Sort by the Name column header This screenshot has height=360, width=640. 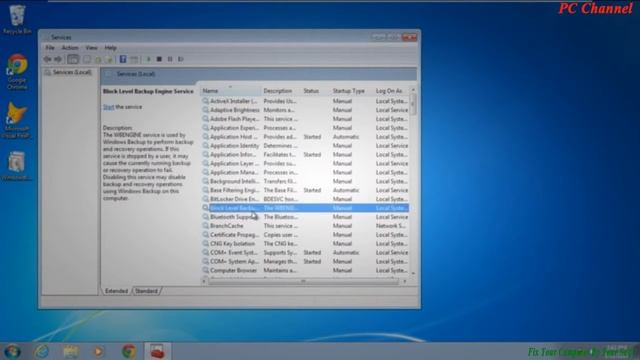click(230, 91)
